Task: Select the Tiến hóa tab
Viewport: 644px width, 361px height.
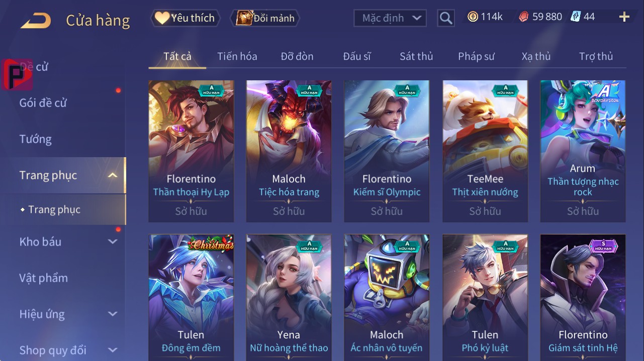Action: 237,56
